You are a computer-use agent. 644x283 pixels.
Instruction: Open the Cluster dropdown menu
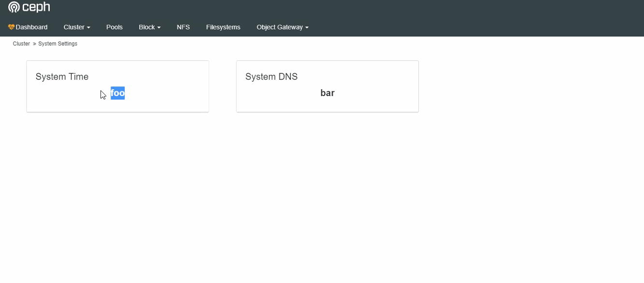click(x=76, y=27)
